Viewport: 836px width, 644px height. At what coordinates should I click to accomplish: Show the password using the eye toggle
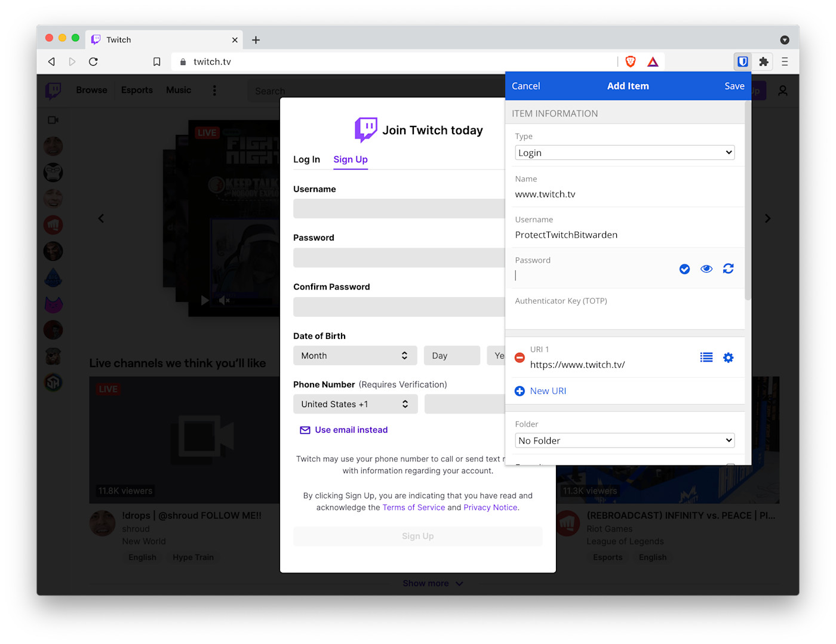706,269
